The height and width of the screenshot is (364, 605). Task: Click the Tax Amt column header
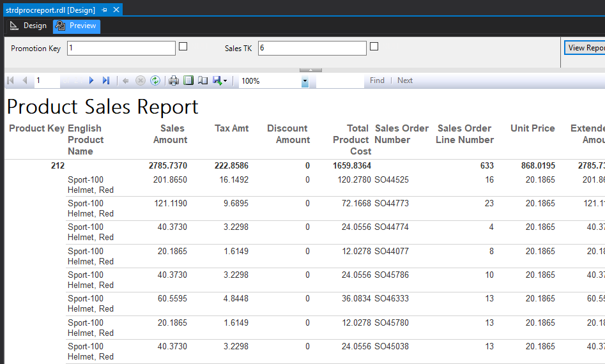click(x=231, y=128)
